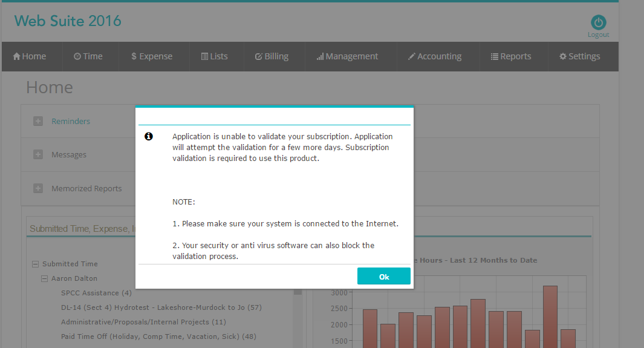The width and height of the screenshot is (644, 348).
Task: Collapse the Aaron Dalton tree node
Action: coord(45,278)
